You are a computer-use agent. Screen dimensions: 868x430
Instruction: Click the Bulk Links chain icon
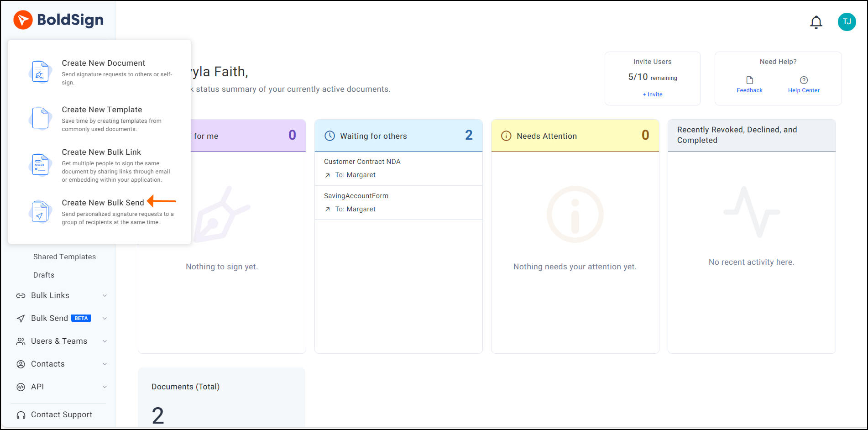21,295
